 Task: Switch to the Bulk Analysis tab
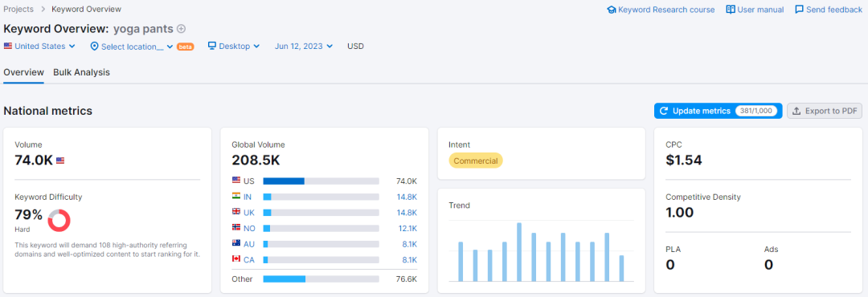(x=81, y=72)
